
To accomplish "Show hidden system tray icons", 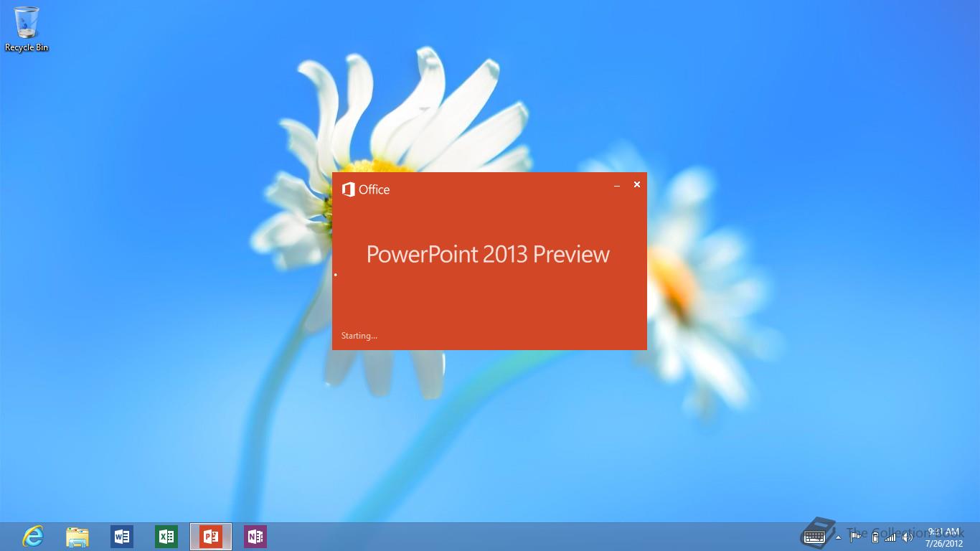I will click(x=839, y=537).
